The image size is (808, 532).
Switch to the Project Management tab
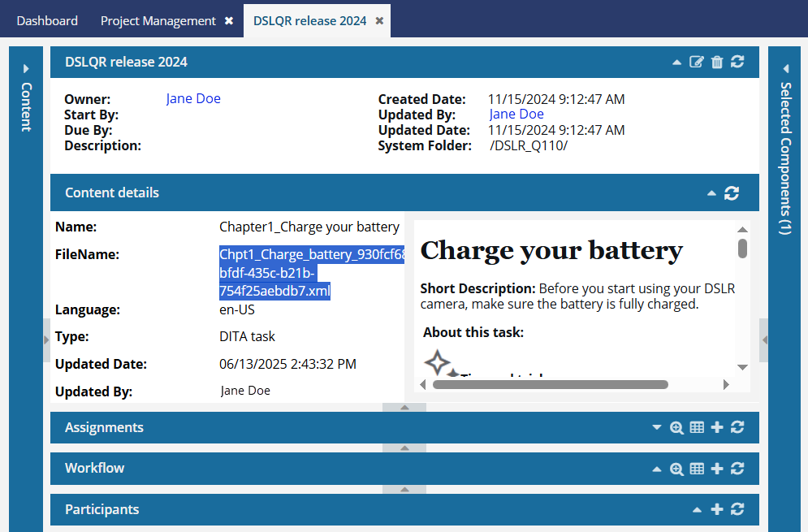[158, 20]
